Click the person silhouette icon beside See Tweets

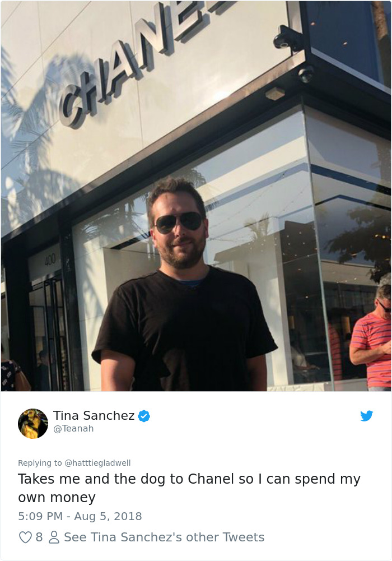click(x=54, y=537)
